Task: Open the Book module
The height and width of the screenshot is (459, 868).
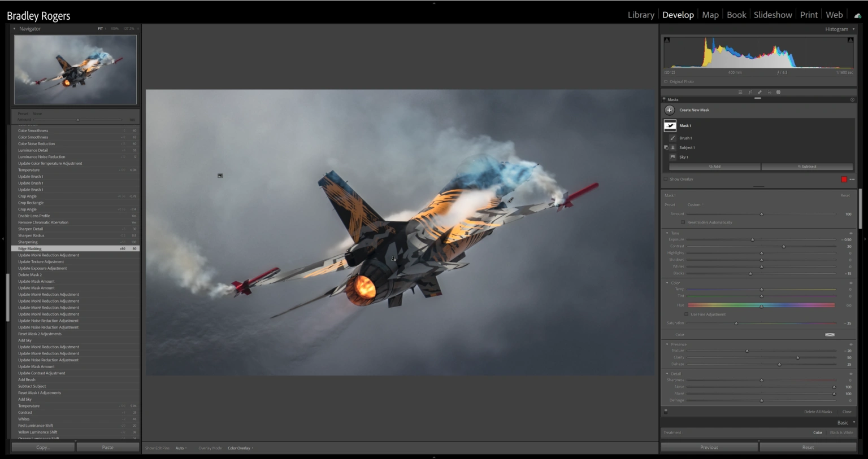Action: [x=736, y=15]
